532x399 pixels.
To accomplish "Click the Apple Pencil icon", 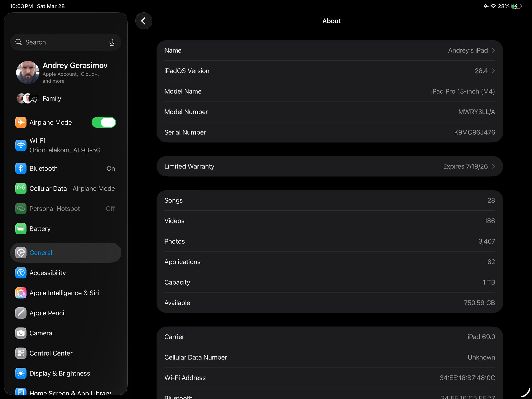I will pos(21,313).
